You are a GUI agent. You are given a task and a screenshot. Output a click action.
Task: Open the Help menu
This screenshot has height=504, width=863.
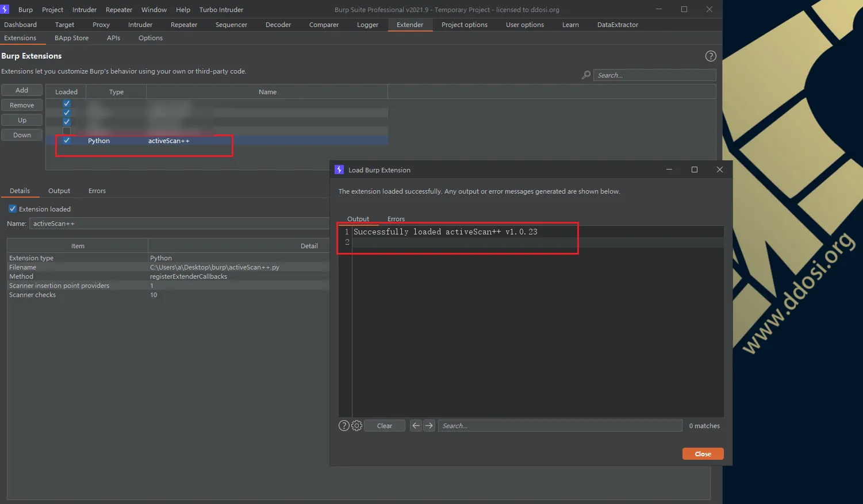[x=183, y=10]
